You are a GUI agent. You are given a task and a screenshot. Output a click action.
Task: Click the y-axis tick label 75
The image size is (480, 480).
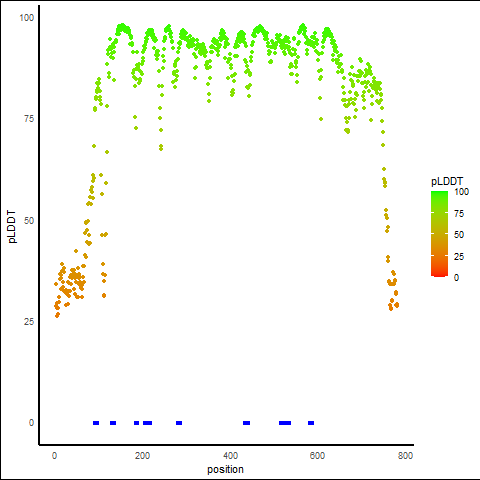(x=29, y=119)
